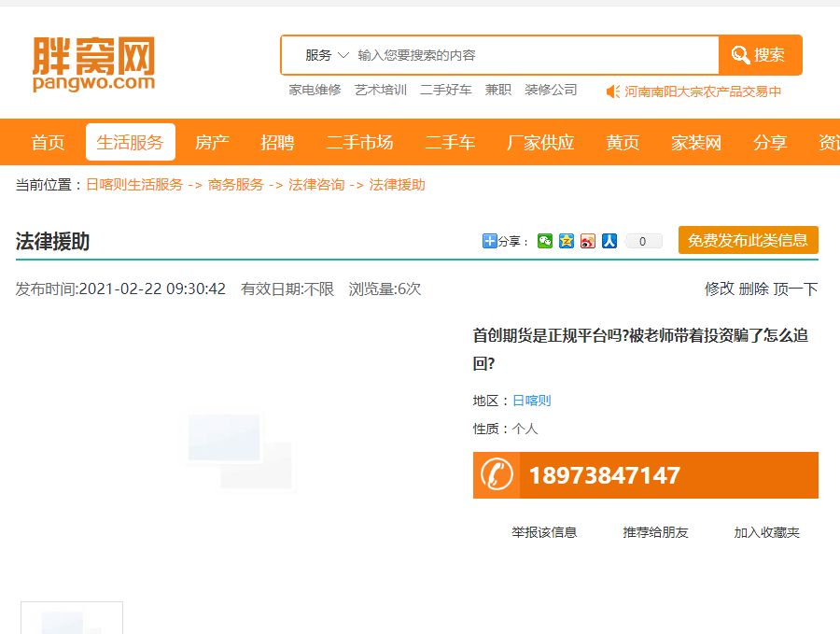Image resolution: width=840 pixels, height=634 pixels.
Task: Click the 性质：个人 text
Action: tap(505, 429)
